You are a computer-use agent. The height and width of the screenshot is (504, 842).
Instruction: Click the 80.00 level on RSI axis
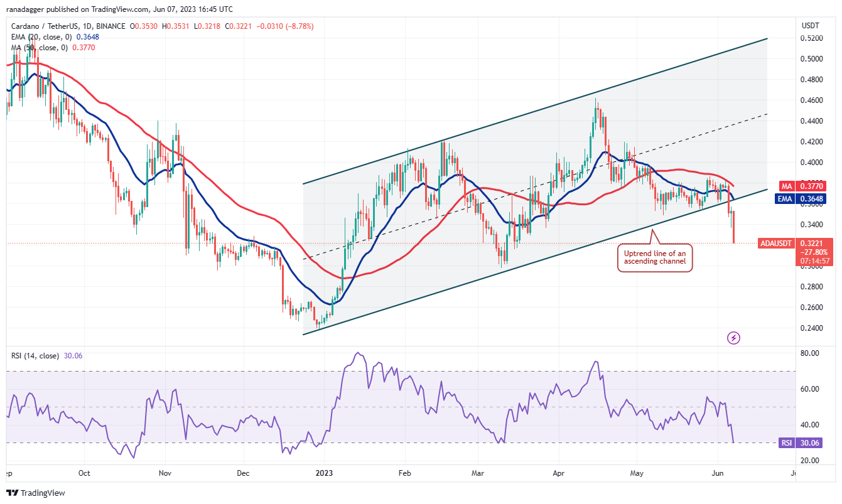pyautogui.click(x=811, y=353)
